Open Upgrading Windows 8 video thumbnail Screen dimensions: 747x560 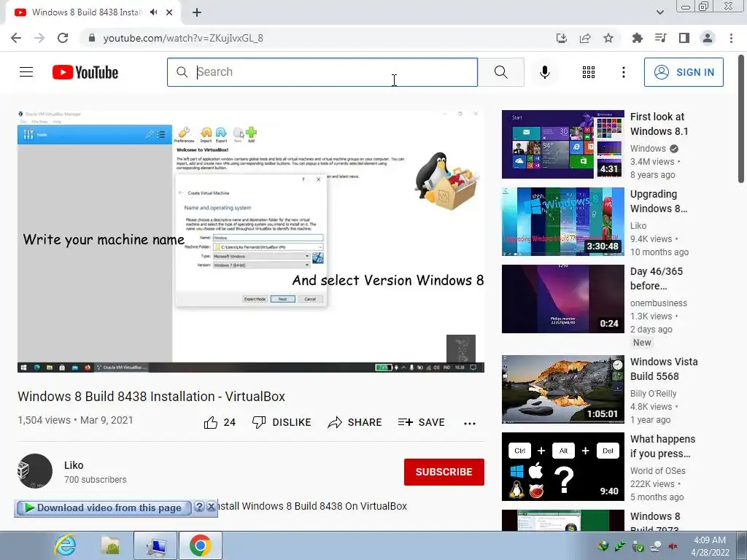[563, 222]
